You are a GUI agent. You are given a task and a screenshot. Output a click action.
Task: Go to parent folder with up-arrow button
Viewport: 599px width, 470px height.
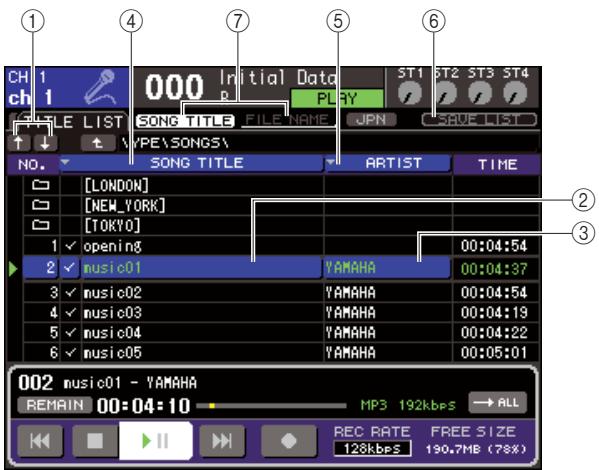[x=98, y=143]
